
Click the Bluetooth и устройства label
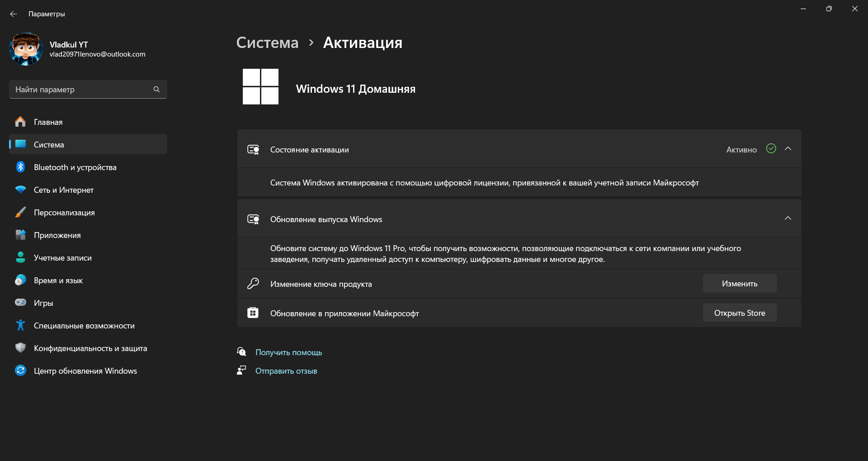[75, 167]
